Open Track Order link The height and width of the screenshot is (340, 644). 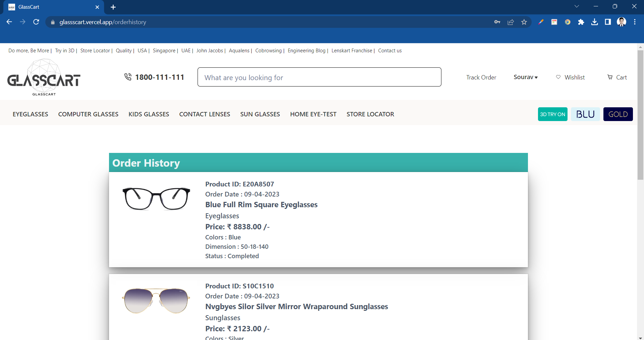point(481,77)
